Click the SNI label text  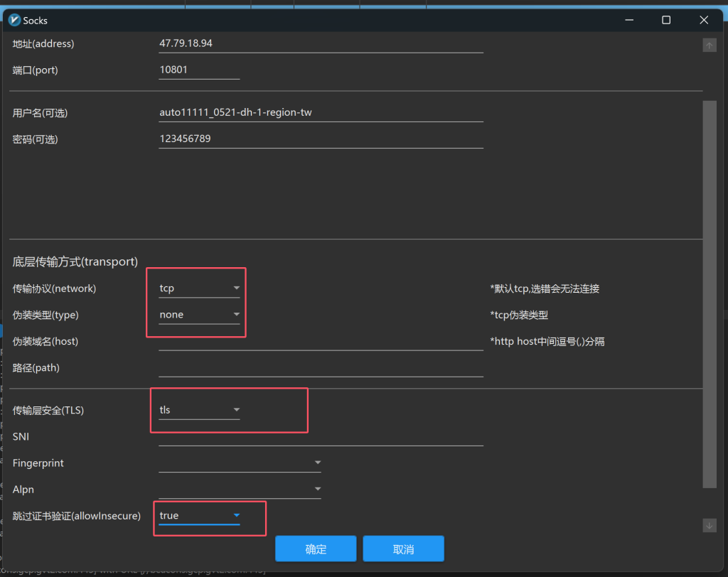[21, 437]
